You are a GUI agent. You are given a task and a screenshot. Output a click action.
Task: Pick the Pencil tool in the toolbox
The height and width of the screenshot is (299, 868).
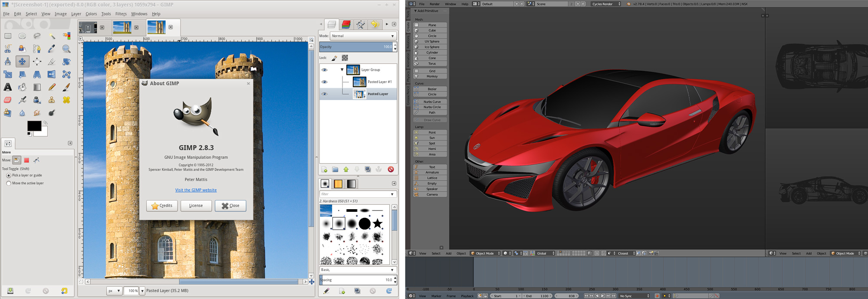click(52, 87)
